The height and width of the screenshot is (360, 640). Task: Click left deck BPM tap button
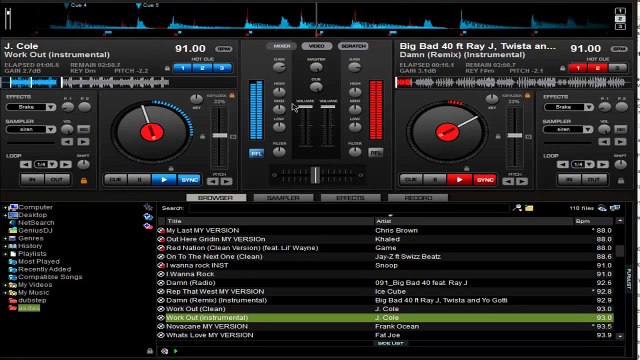(x=224, y=49)
